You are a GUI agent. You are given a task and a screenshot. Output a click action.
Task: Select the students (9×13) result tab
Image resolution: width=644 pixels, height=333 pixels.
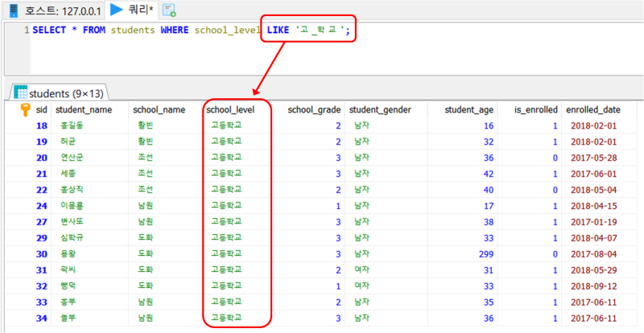click(61, 93)
